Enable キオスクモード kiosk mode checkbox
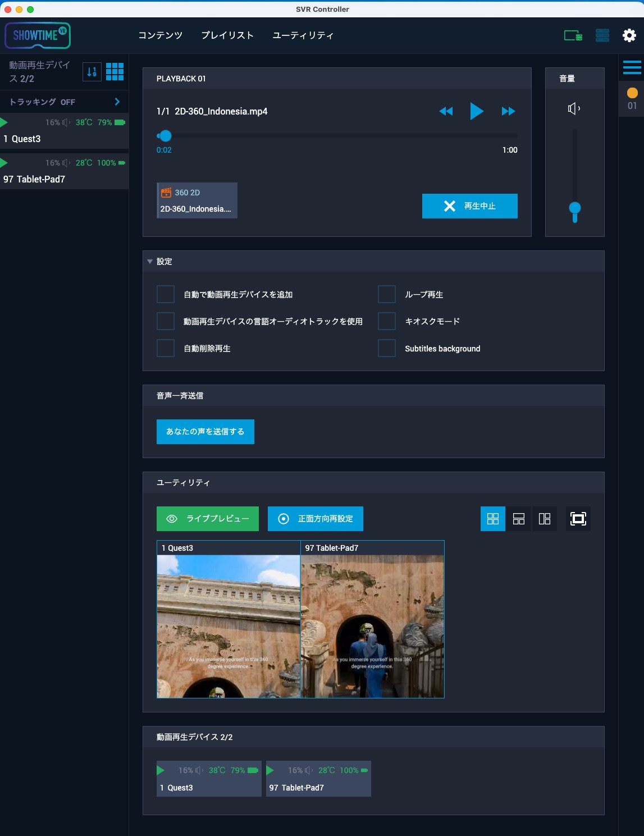Viewport: 644px width, 836px height. coord(387,321)
